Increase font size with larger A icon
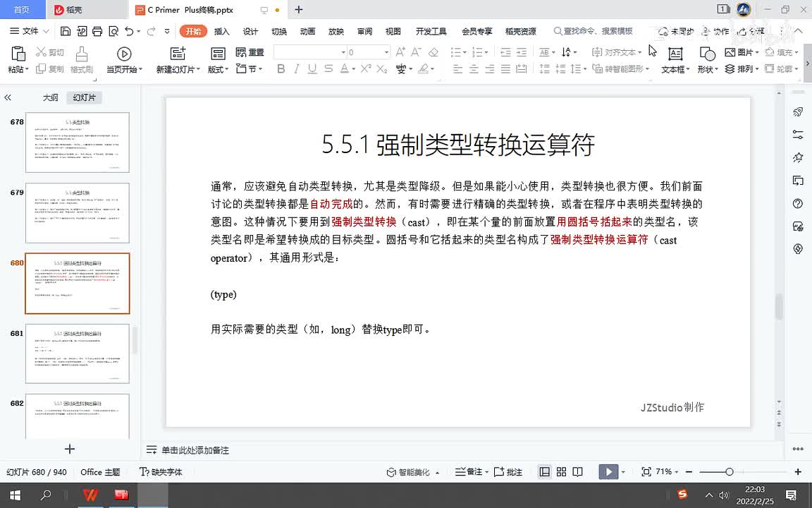The image size is (812, 508). pos(400,52)
